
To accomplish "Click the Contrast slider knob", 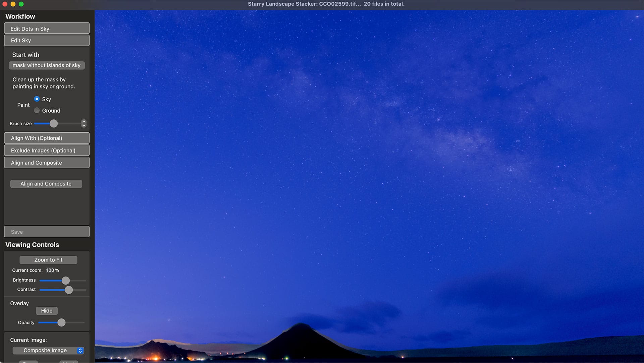I will [69, 290].
